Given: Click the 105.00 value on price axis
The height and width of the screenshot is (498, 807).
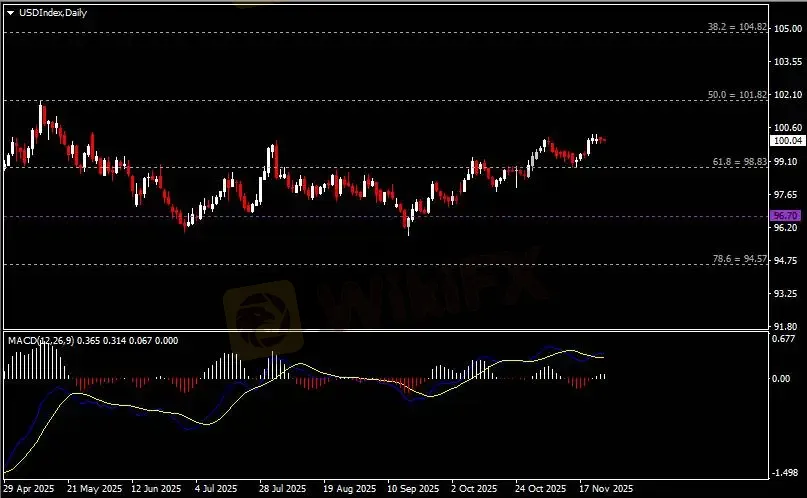Looking at the screenshot, I should [786, 28].
